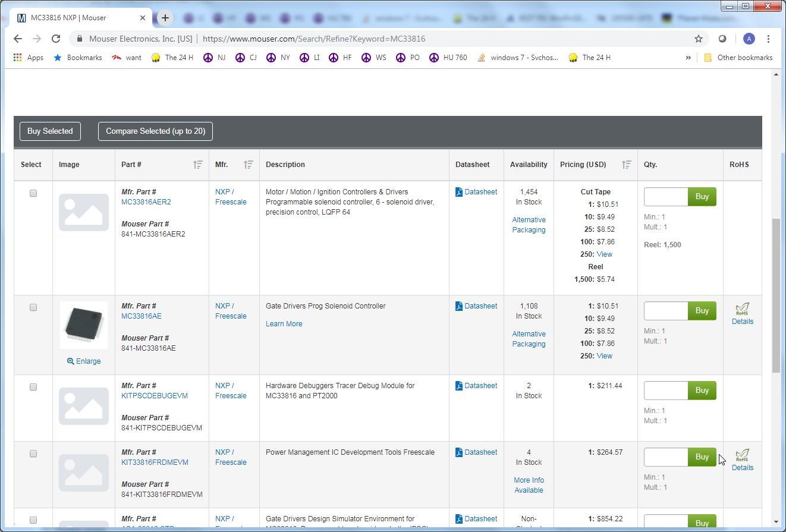Screen dimensions: 786x532
Task: Open the MC33816AE part link
Action: point(142,316)
